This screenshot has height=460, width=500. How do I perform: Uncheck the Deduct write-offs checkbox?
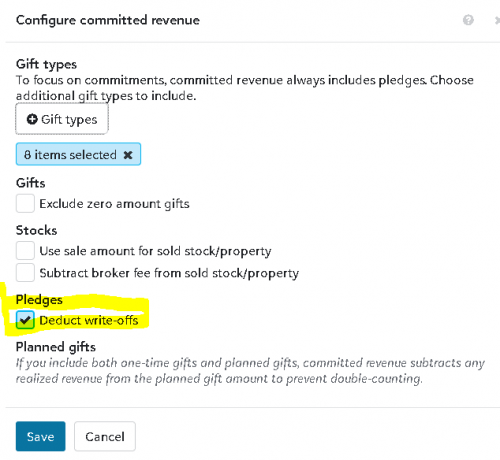[x=25, y=320]
